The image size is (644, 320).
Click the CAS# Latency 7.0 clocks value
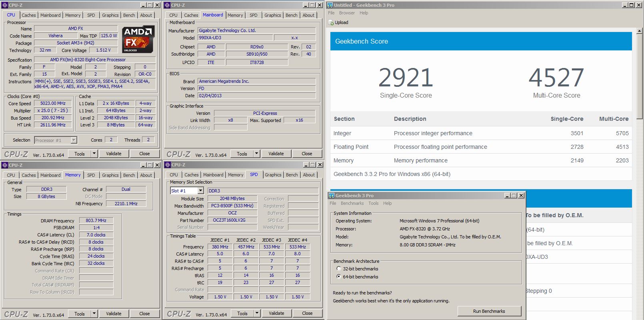click(96, 235)
